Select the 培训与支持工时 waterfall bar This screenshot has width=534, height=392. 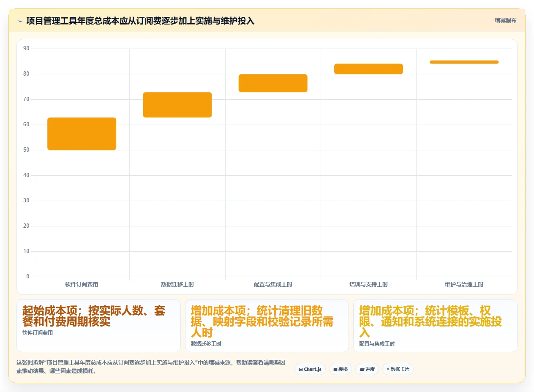[368, 69]
